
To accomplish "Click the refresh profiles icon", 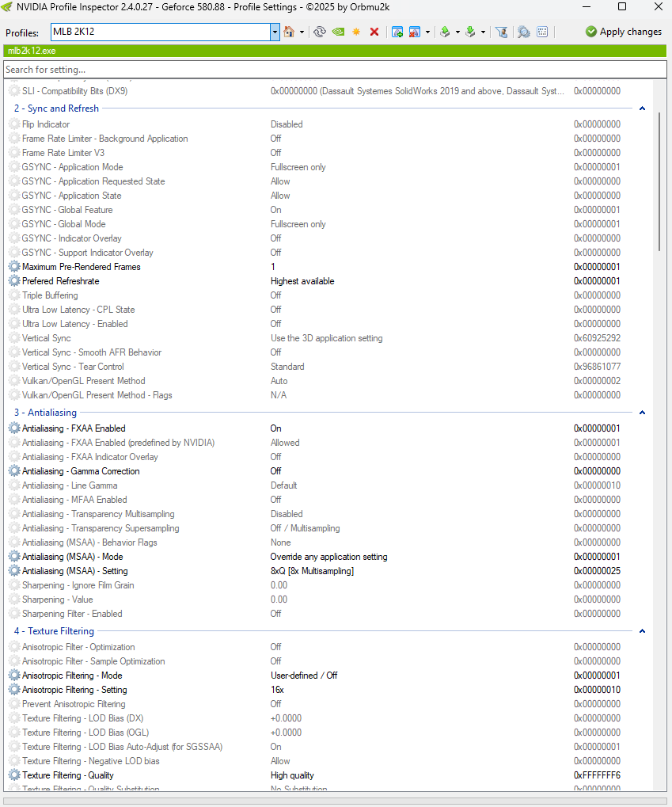I will (320, 32).
